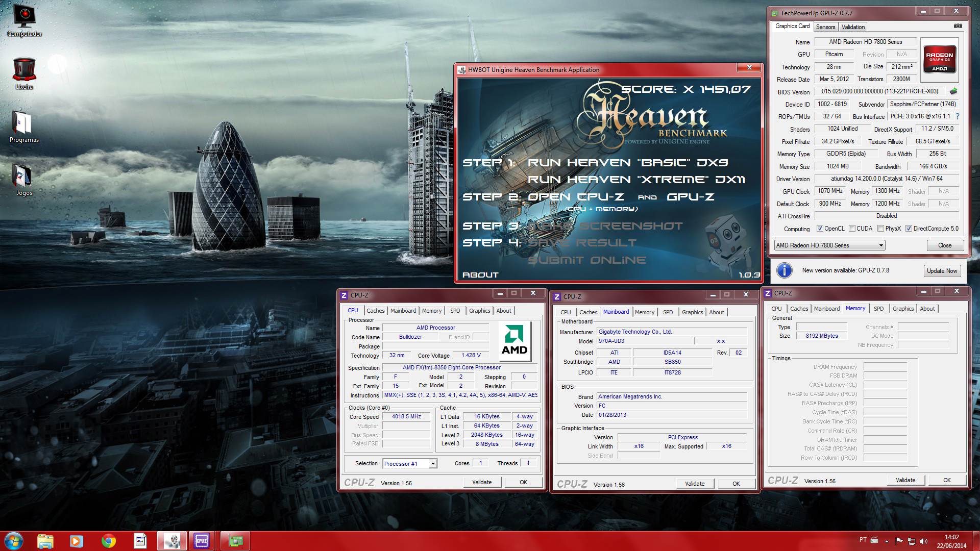Click the network tray icon
This screenshot has width=980, height=551.
(911, 541)
